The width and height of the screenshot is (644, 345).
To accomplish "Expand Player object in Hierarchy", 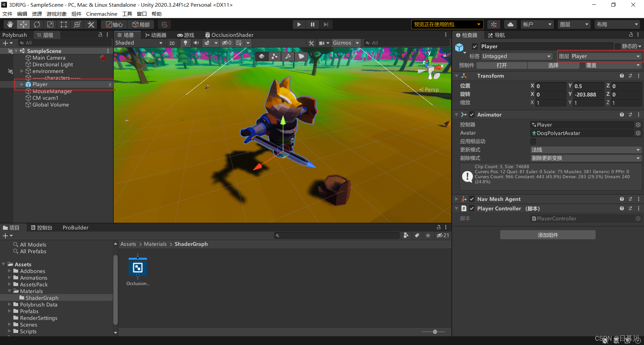I will coord(22,84).
